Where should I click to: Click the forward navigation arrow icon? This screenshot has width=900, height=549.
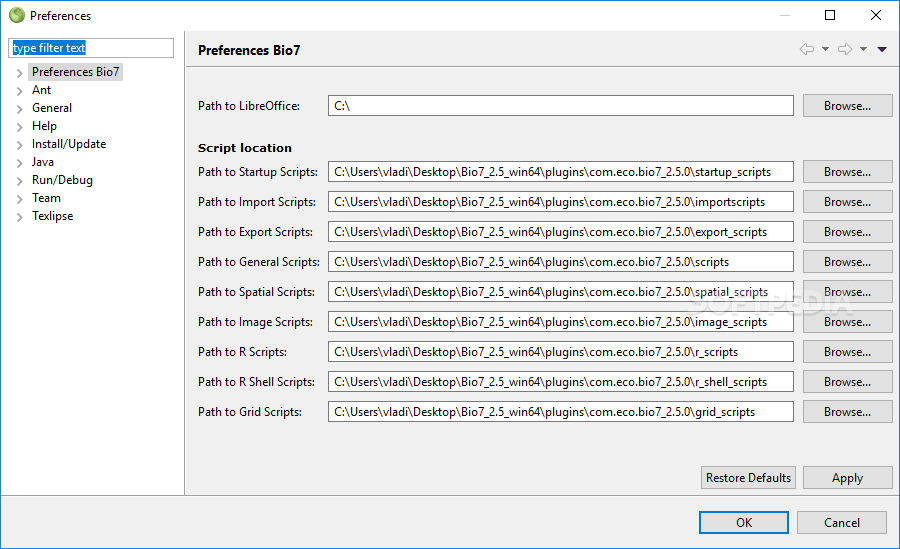[844, 49]
